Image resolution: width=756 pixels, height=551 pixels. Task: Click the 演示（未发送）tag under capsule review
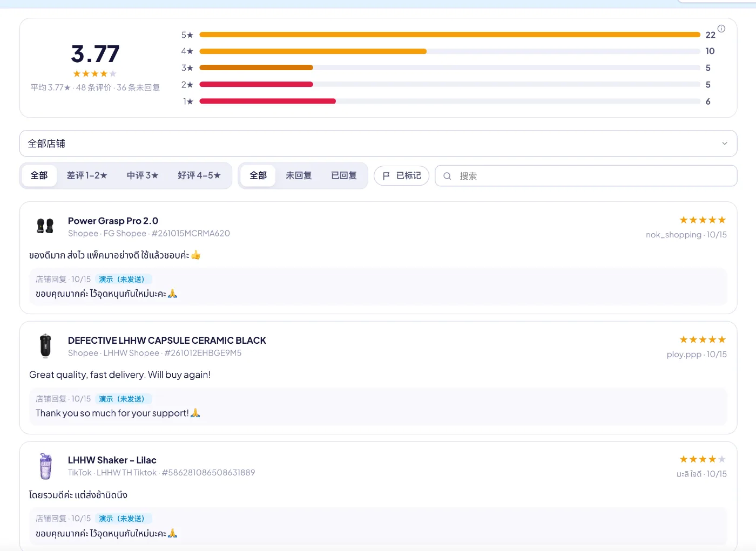tap(124, 399)
